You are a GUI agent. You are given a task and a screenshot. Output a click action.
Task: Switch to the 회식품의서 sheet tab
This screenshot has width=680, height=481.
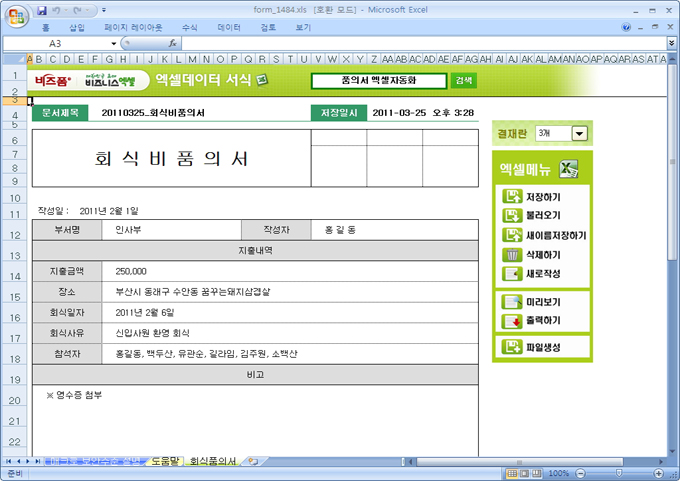point(213,461)
